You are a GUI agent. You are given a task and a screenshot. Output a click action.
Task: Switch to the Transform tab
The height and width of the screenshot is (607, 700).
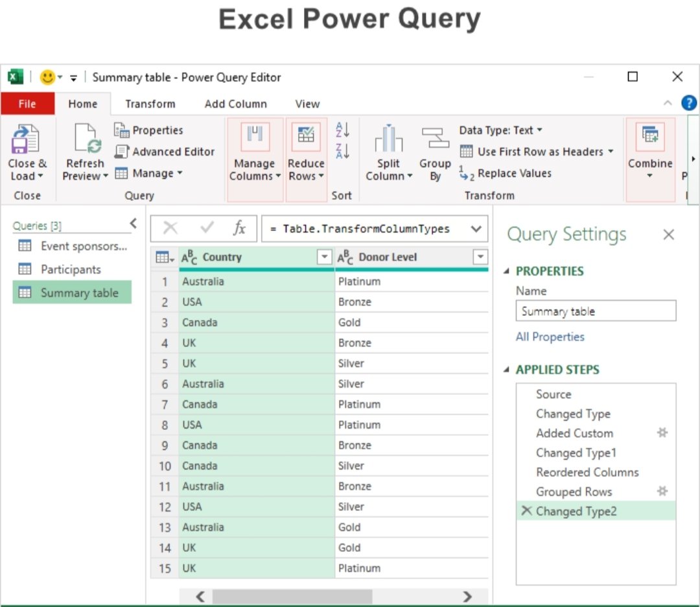click(x=150, y=104)
